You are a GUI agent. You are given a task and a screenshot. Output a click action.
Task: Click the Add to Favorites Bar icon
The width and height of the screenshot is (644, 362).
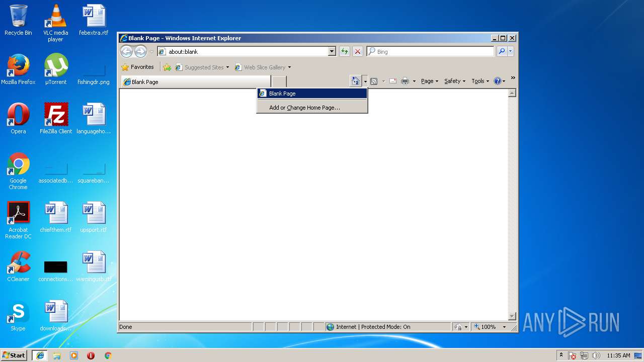coord(167,67)
